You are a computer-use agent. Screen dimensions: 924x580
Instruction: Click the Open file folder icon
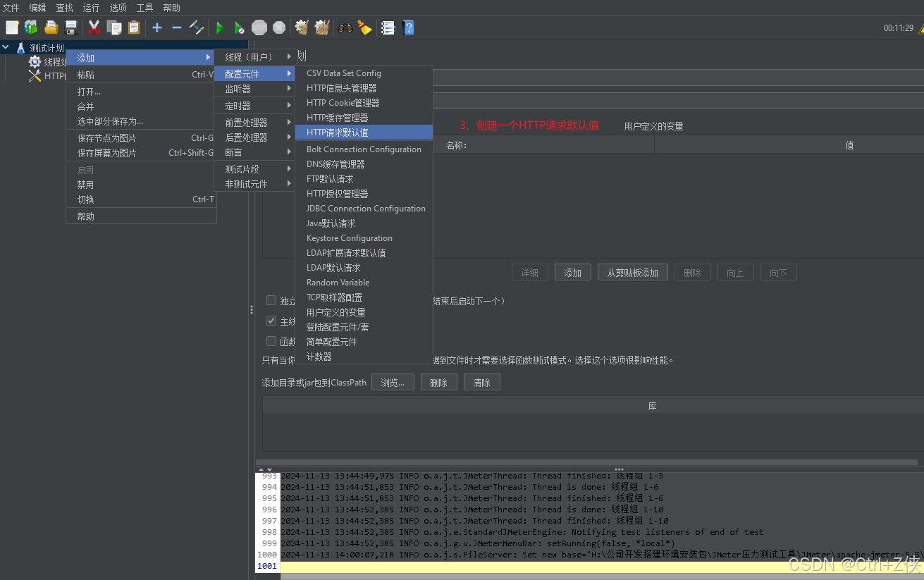coord(51,27)
